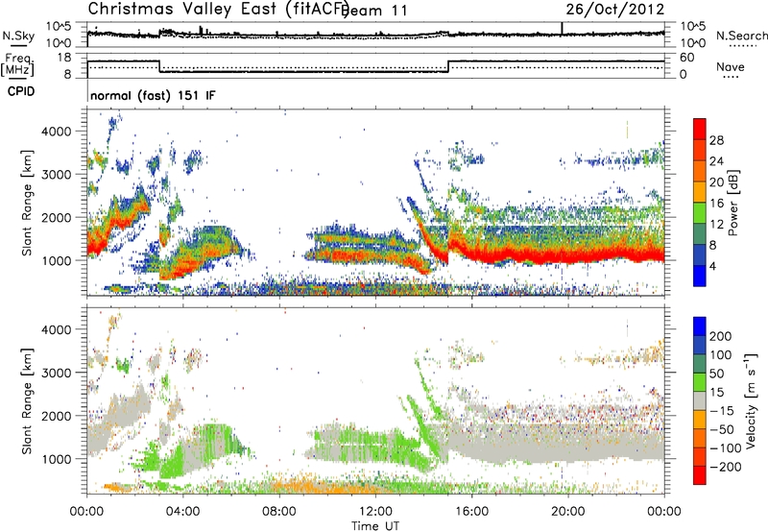
Task: Click the '18' frequency axis tick label
Action: coord(64,58)
